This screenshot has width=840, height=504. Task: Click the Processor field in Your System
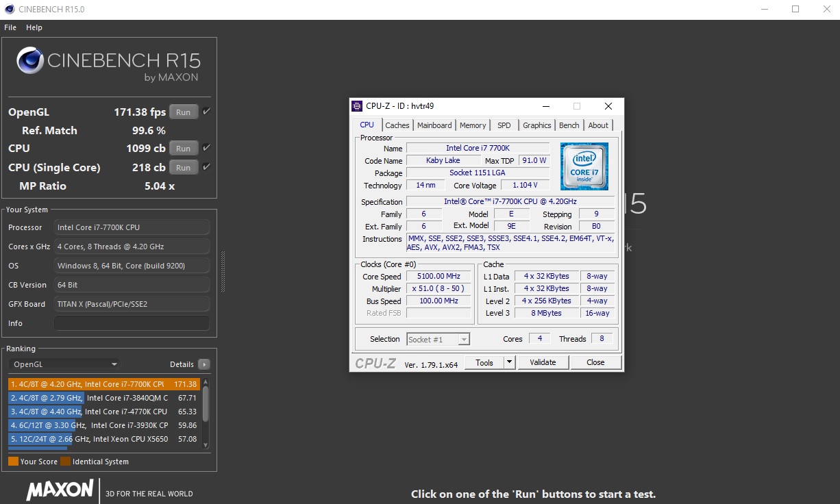tap(132, 227)
